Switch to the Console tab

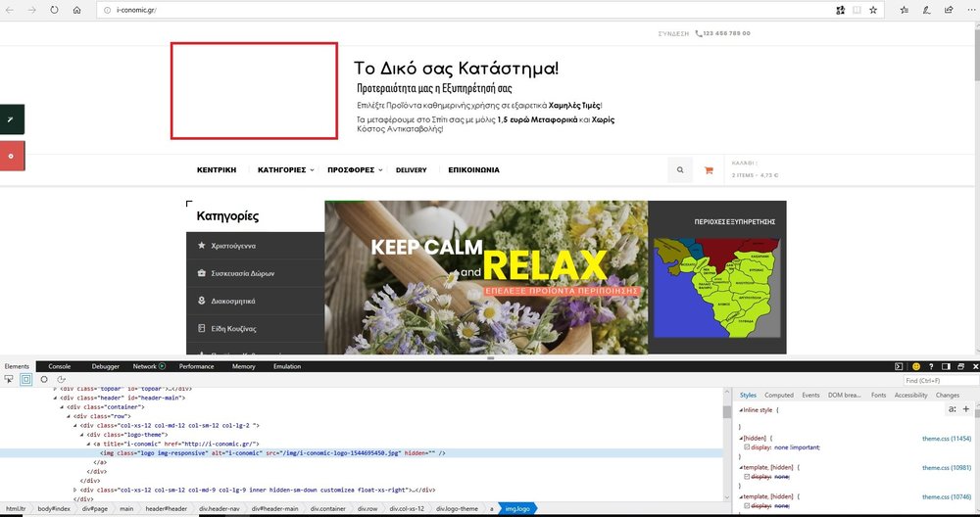point(60,366)
